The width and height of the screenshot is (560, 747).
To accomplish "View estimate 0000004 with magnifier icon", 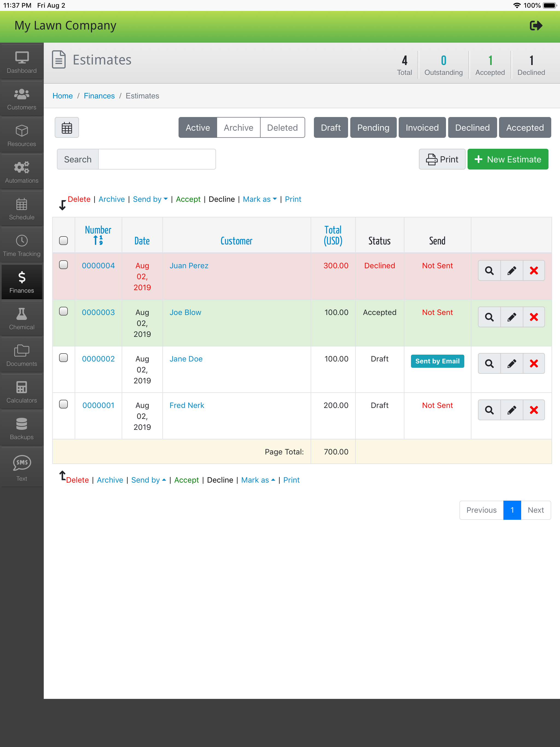I will coord(489,270).
